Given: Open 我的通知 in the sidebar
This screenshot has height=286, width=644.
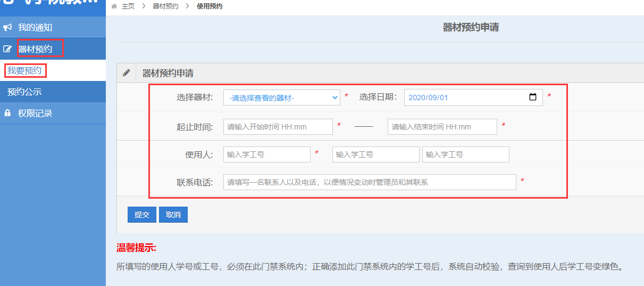Looking at the screenshot, I should (x=35, y=27).
